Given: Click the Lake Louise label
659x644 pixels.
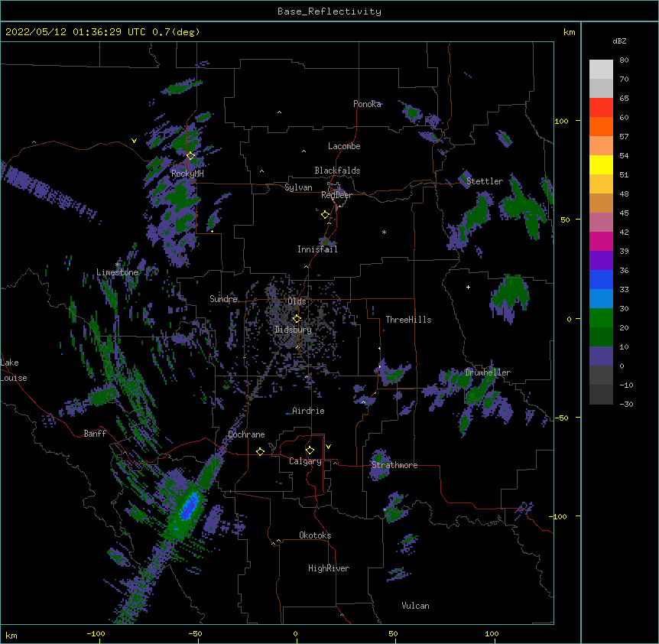Looking at the screenshot, I should tap(14, 370).
